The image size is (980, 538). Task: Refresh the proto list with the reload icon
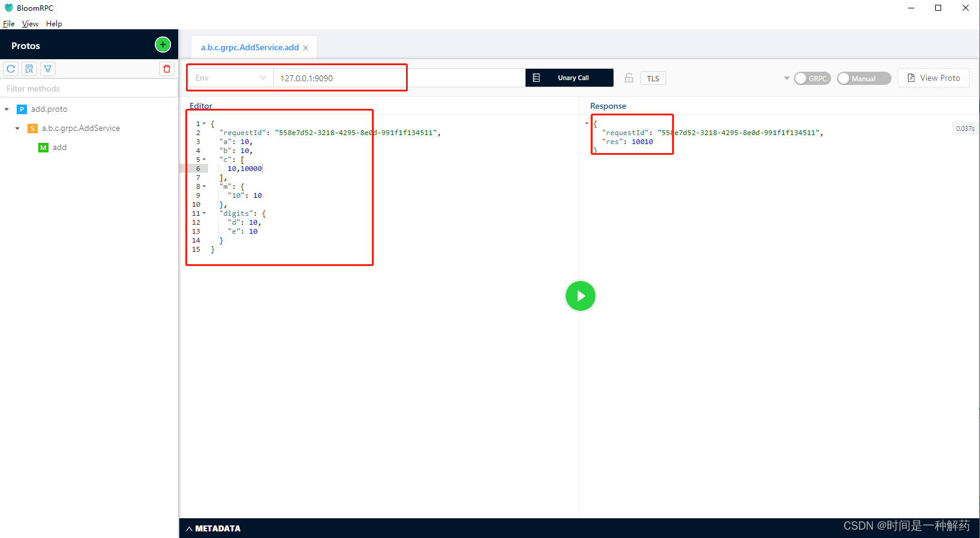(10, 68)
